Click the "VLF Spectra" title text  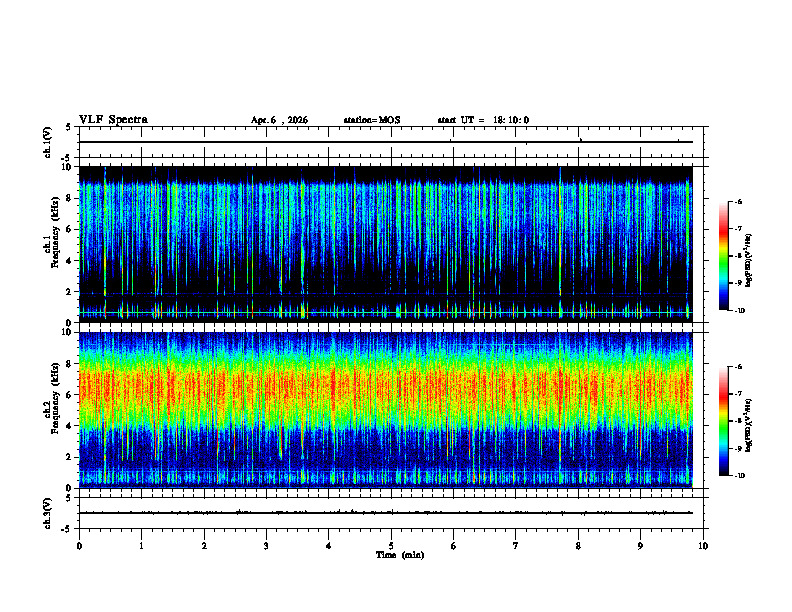pos(113,120)
